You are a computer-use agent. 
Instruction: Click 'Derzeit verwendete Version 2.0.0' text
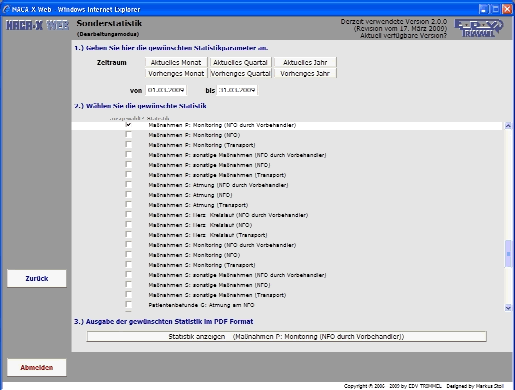click(394, 22)
